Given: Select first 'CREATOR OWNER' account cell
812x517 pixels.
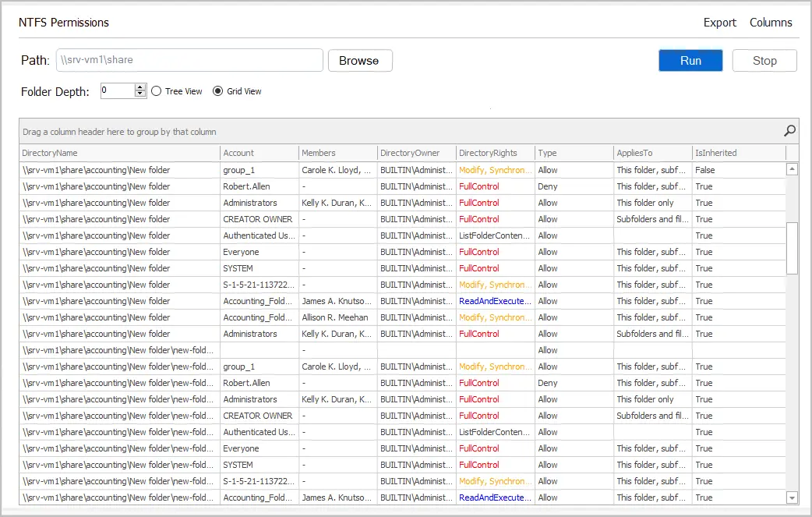Looking at the screenshot, I should 259,219.
